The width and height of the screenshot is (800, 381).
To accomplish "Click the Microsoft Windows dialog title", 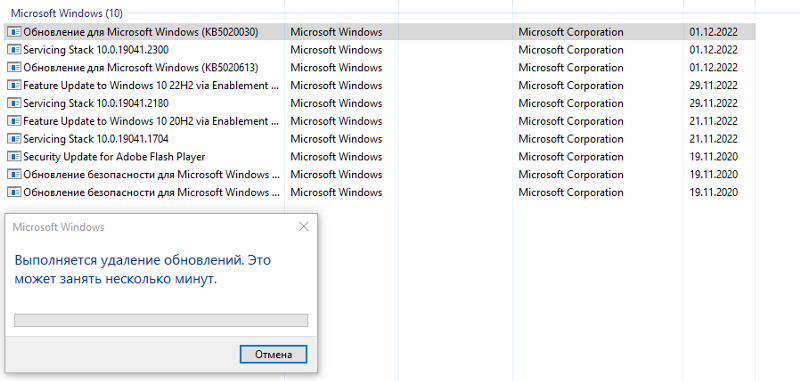I will (59, 227).
